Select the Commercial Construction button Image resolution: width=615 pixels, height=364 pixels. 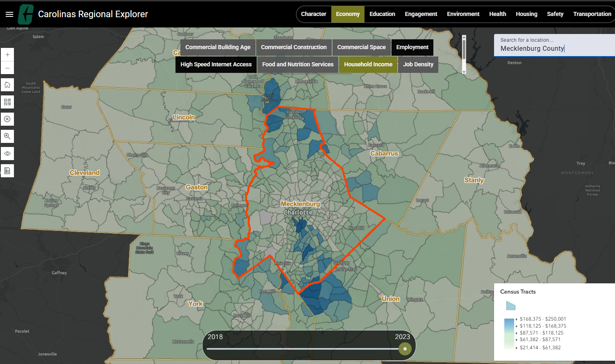[294, 47]
